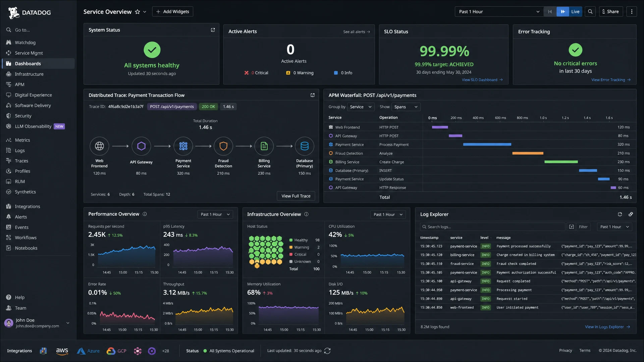Click the +28 more integrations
This screenshot has height=362, width=644.
click(x=165, y=351)
